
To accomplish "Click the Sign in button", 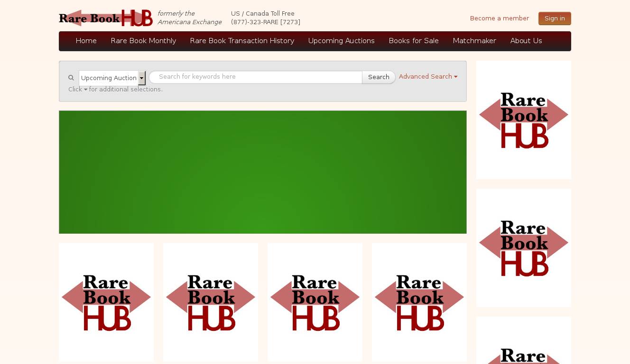I will coord(554,18).
